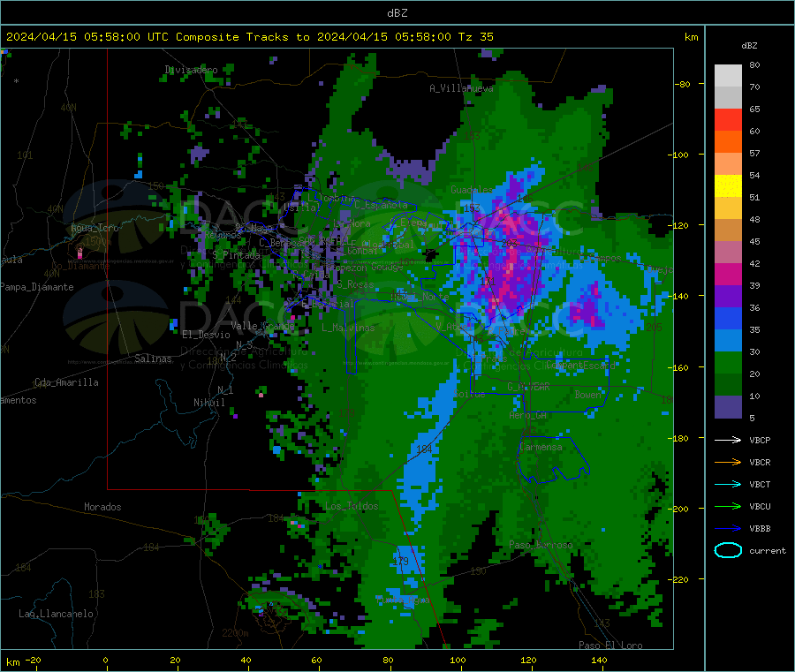Click the '-160' tick on right axis
The image size is (795, 672).
click(x=680, y=367)
